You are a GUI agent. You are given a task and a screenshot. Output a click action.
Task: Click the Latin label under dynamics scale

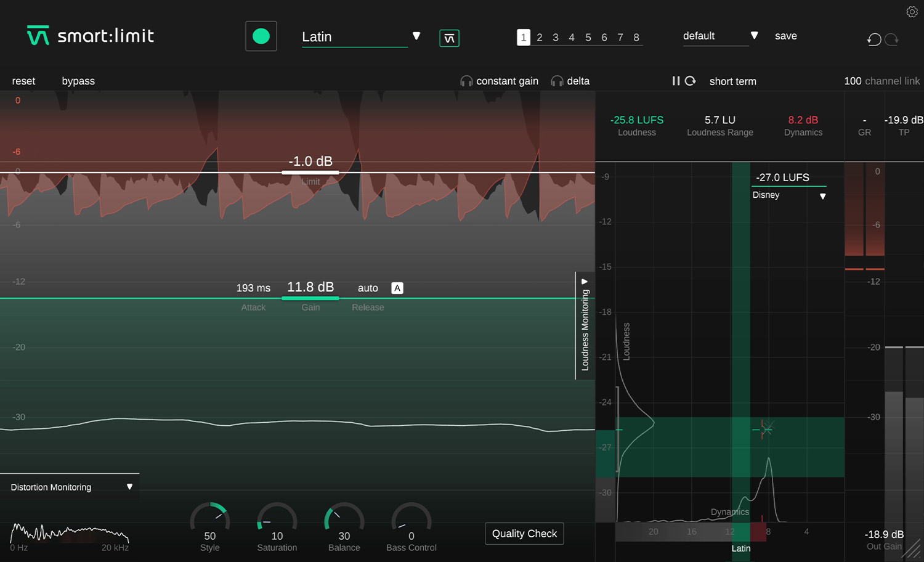(741, 548)
